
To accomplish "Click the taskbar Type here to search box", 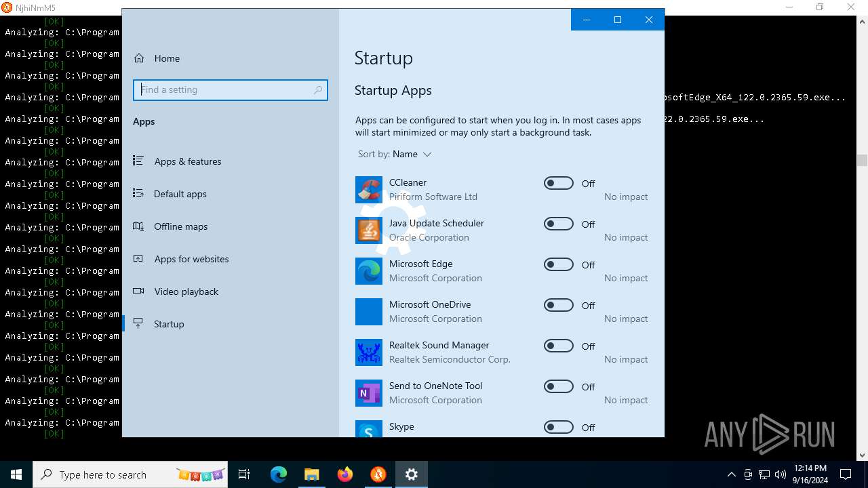I will (x=131, y=474).
